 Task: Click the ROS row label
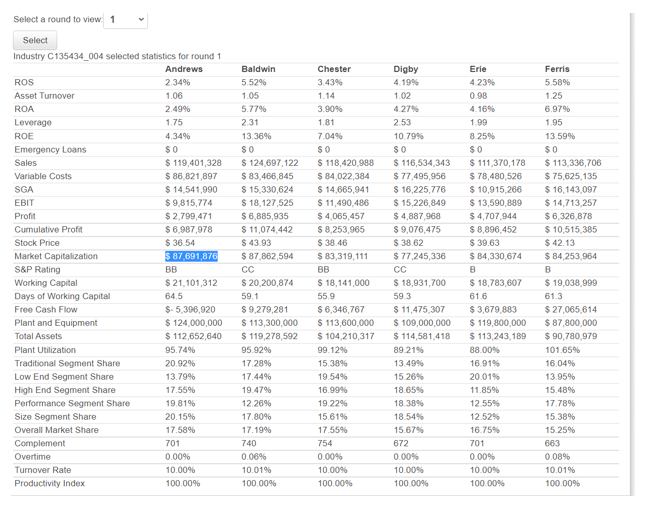(24, 82)
